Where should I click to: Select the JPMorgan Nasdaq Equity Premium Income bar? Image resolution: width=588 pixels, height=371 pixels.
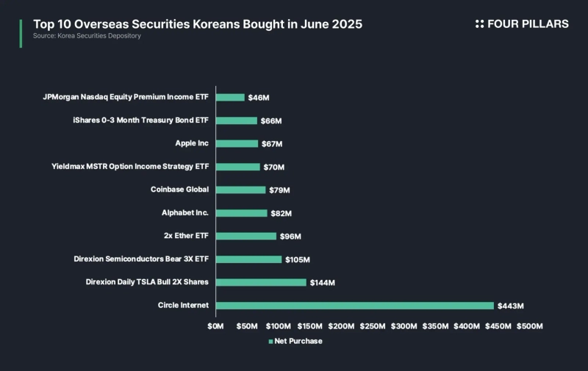tap(230, 97)
